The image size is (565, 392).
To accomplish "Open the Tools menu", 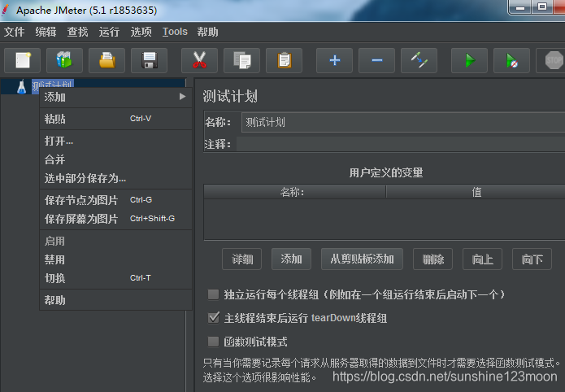I will point(175,32).
